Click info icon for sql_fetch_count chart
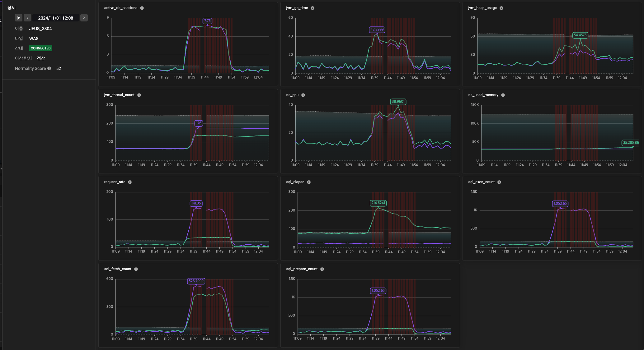 pos(136,269)
